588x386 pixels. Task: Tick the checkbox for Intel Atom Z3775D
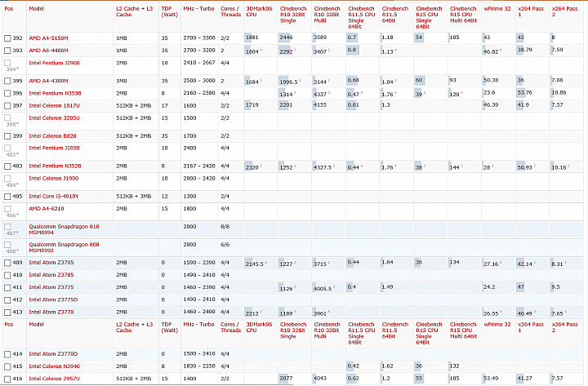[7, 299]
